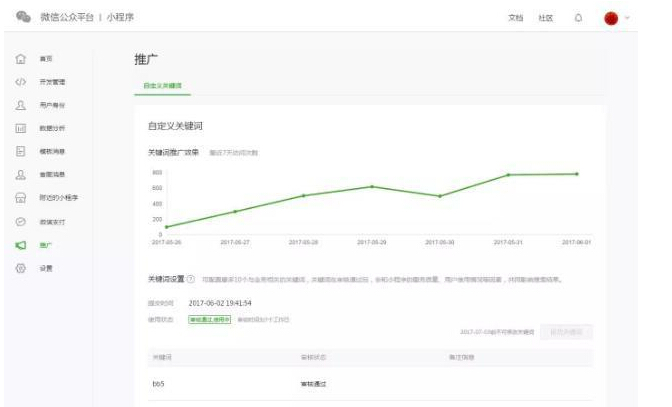Click the chart point for 2017-05-27
Screen dimensions: 672x407
[235, 212]
